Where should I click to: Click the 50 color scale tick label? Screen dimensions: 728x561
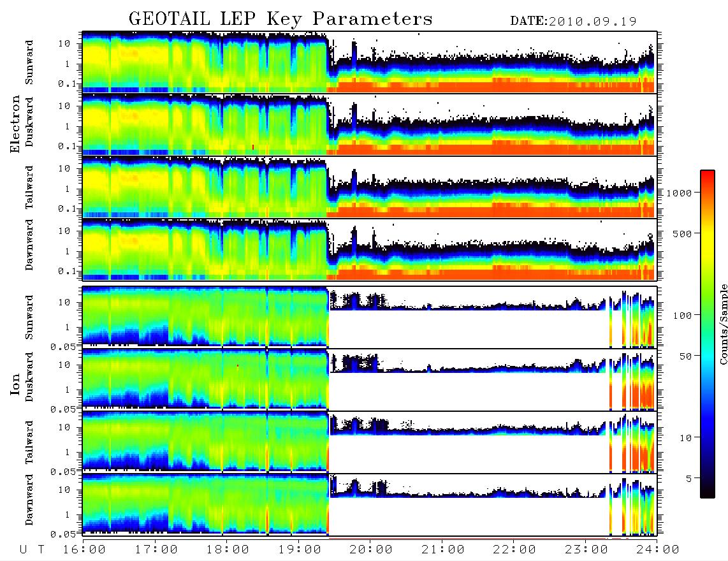coord(685,356)
